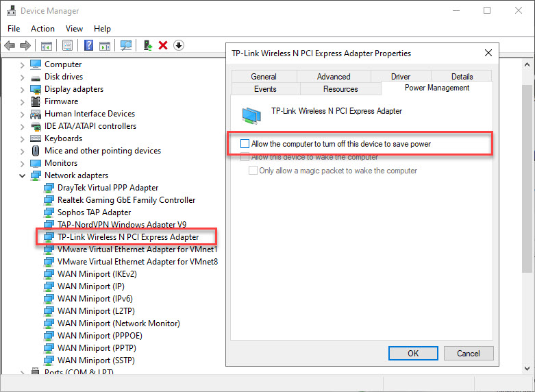Expand the Disk drives node
This screenshot has width=535, height=392.
[22, 77]
